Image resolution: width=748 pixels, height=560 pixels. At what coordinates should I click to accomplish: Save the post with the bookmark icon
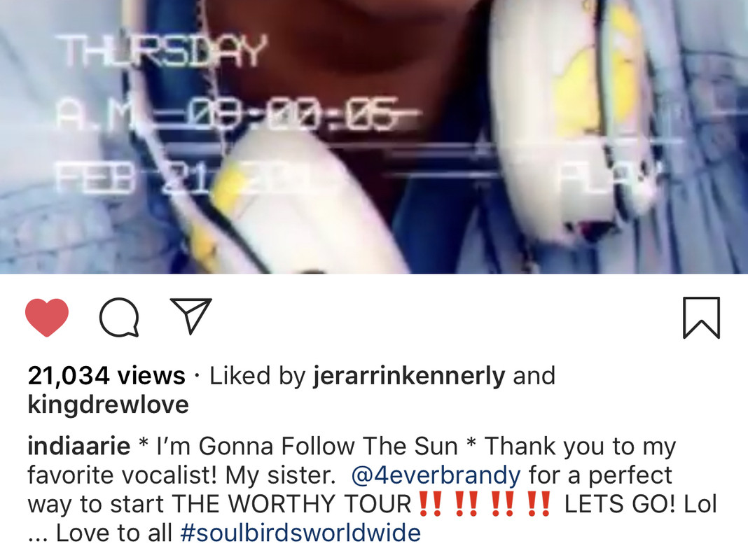click(x=701, y=317)
